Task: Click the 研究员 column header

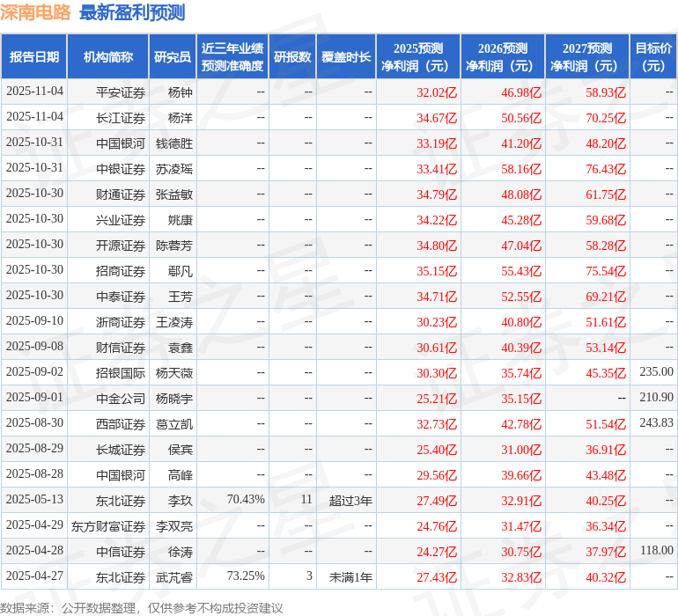Action: [172, 57]
